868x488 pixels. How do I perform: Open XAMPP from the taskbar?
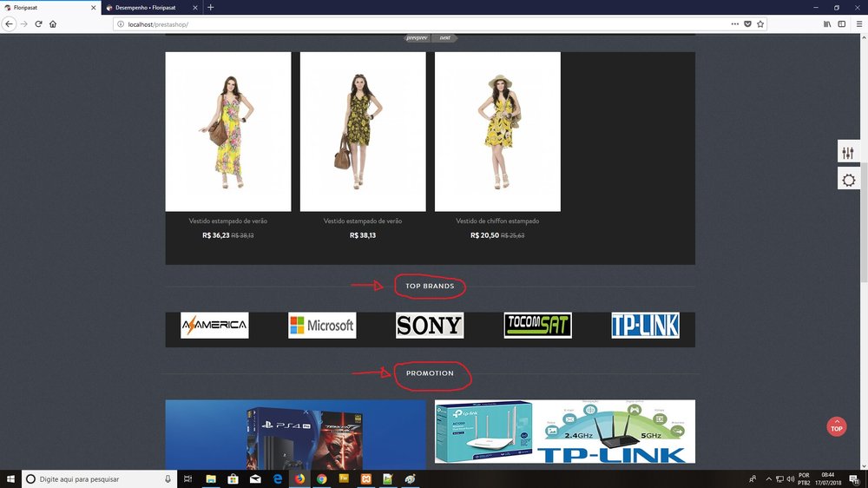[366, 479]
